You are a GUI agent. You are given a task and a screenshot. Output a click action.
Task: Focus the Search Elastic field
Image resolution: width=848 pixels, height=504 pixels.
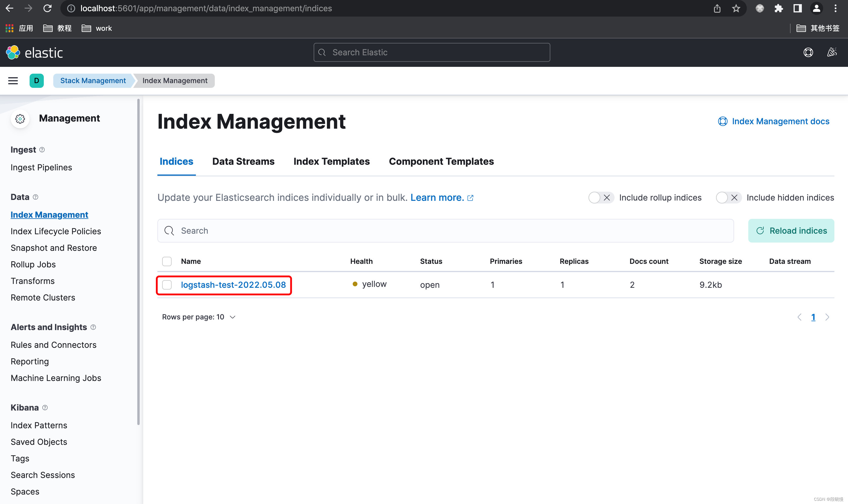pos(431,52)
